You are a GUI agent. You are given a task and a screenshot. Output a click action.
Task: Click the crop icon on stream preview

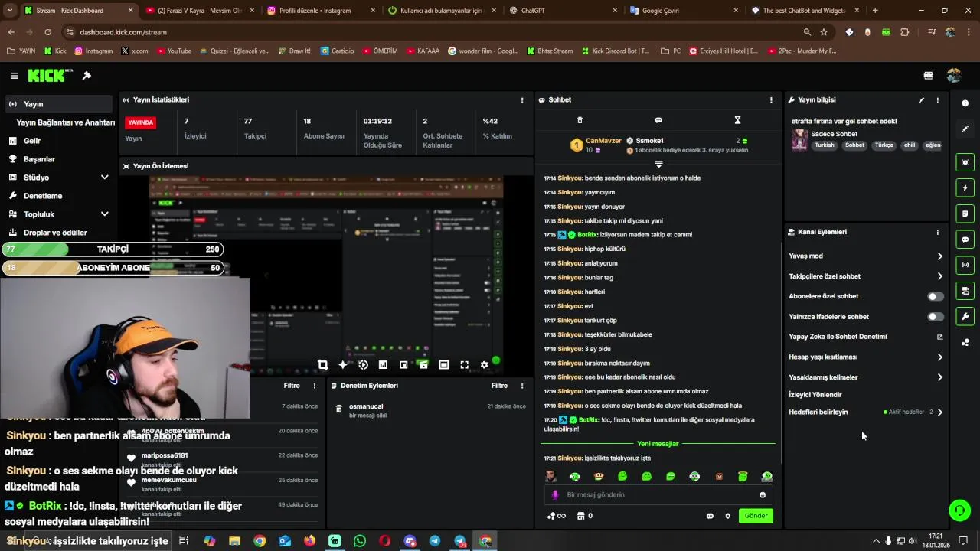tap(323, 365)
